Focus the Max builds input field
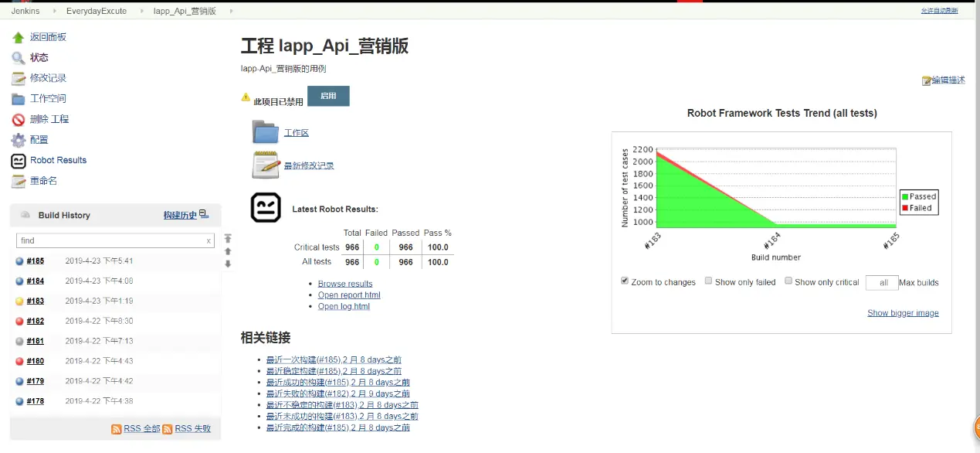 882,283
